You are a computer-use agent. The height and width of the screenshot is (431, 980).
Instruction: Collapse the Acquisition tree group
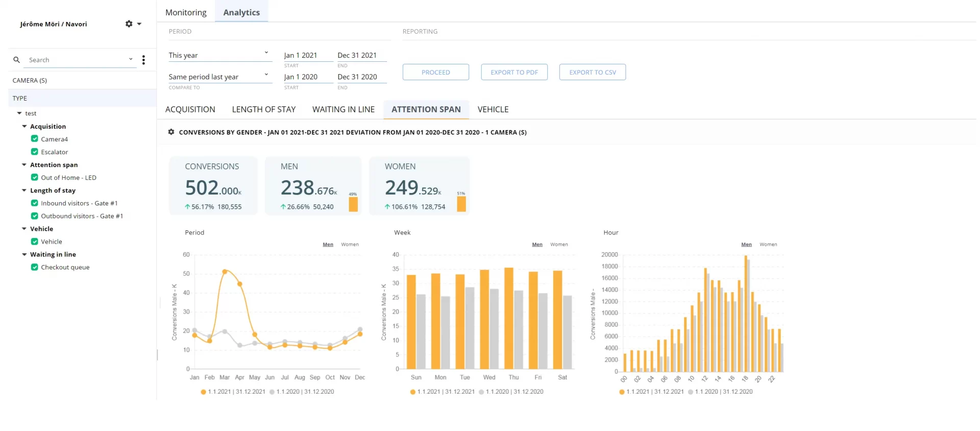24,126
